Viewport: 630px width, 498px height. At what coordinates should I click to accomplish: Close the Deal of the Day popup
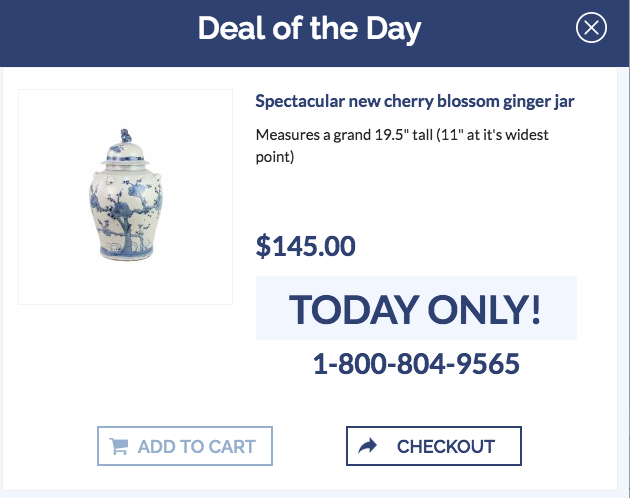591,29
